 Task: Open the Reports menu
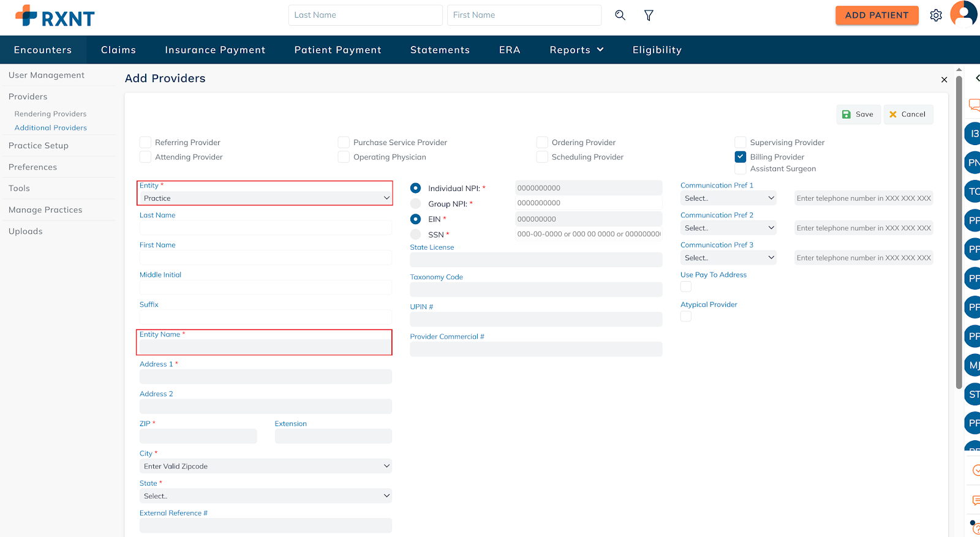[x=576, y=50]
